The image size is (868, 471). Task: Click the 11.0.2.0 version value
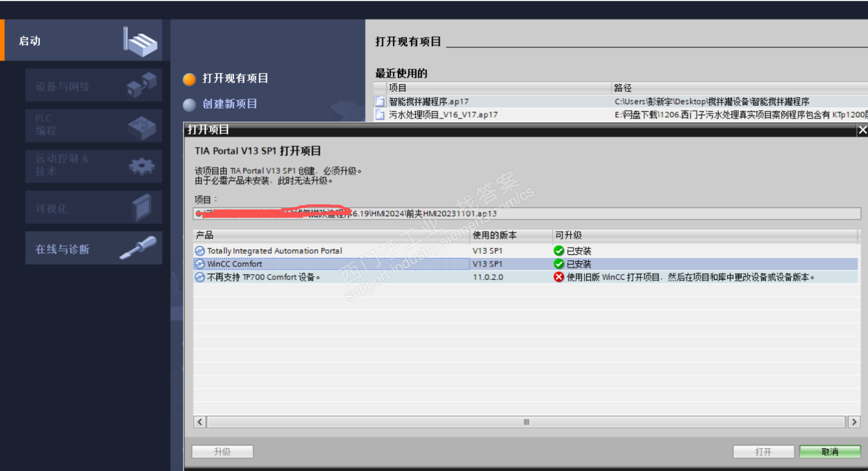488,277
